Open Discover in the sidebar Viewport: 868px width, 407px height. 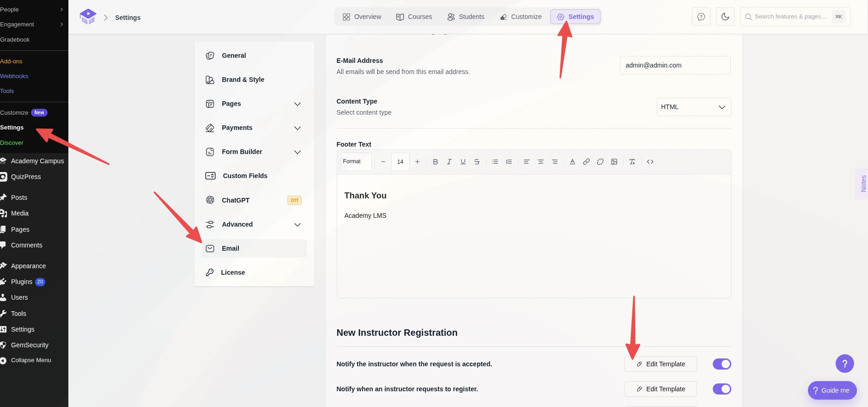coord(12,142)
